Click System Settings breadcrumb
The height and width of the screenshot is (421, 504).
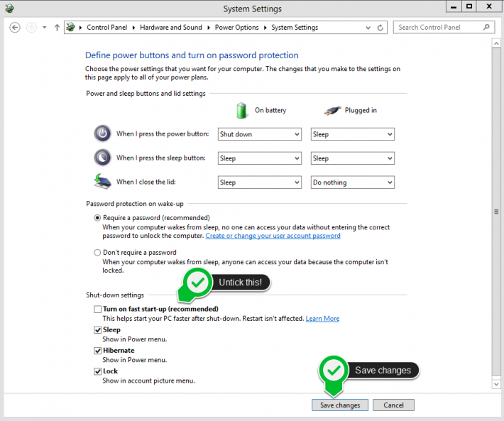[x=295, y=27]
